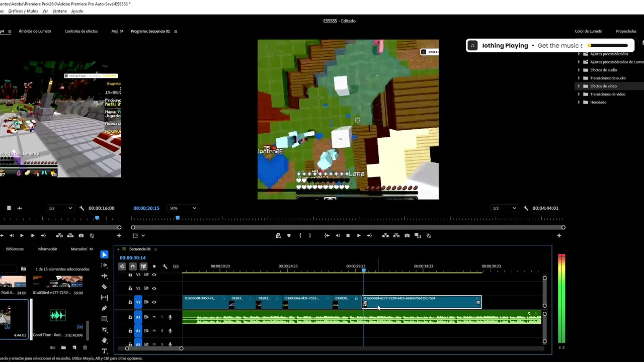
Task: Toggle timeline Snap magnet button
Action: (x=133, y=266)
